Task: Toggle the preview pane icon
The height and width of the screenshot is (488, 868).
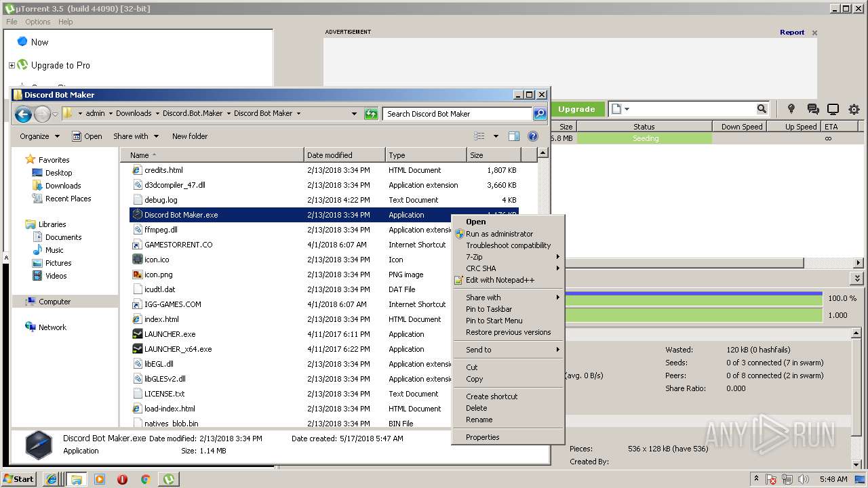Action: pos(514,136)
